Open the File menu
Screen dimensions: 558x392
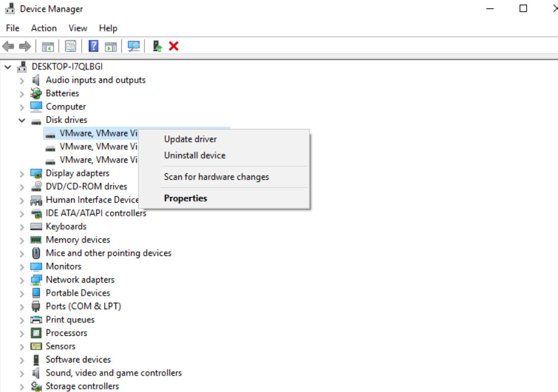13,28
